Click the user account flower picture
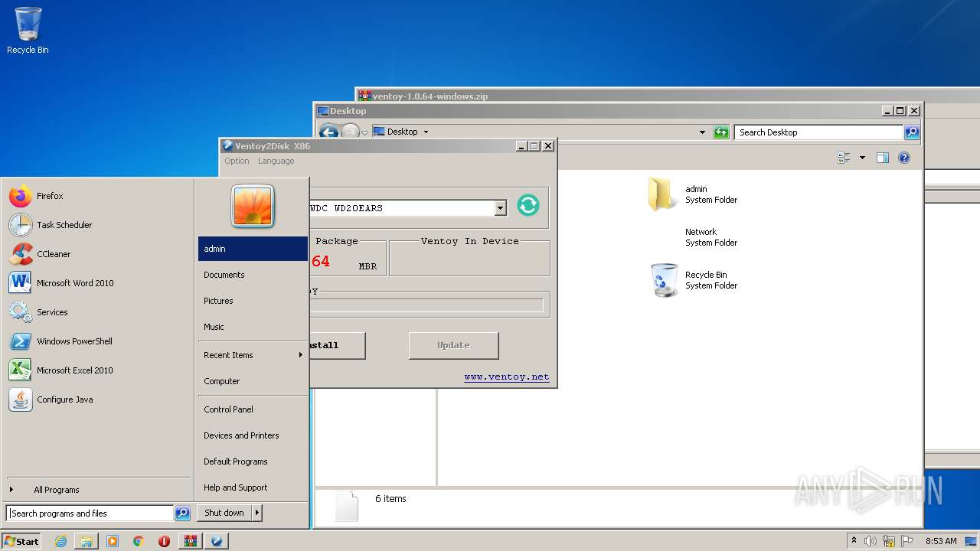The height and width of the screenshot is (551, 980). (x=253, y=207)
